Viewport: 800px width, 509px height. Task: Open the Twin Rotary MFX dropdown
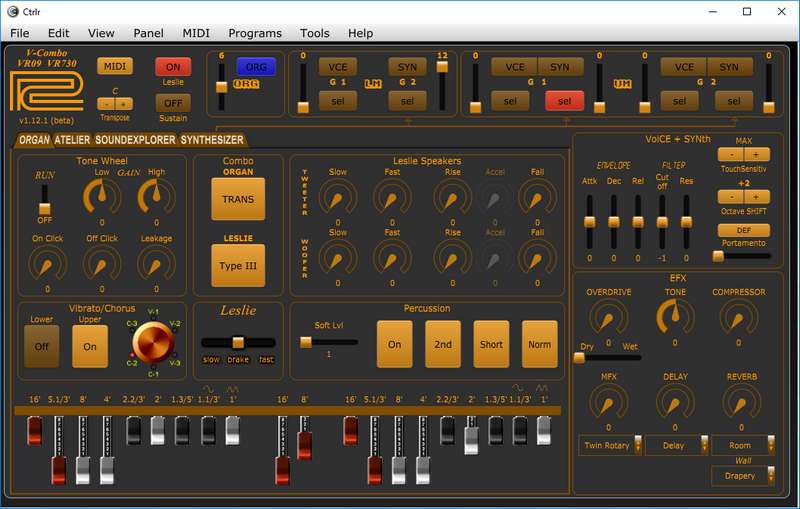pyautogui.click(x=610, y=445)
